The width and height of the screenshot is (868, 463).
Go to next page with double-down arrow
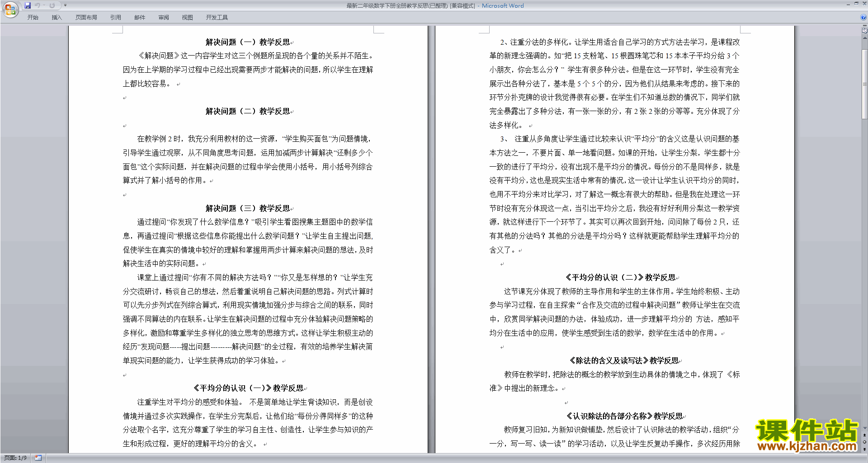864,449
